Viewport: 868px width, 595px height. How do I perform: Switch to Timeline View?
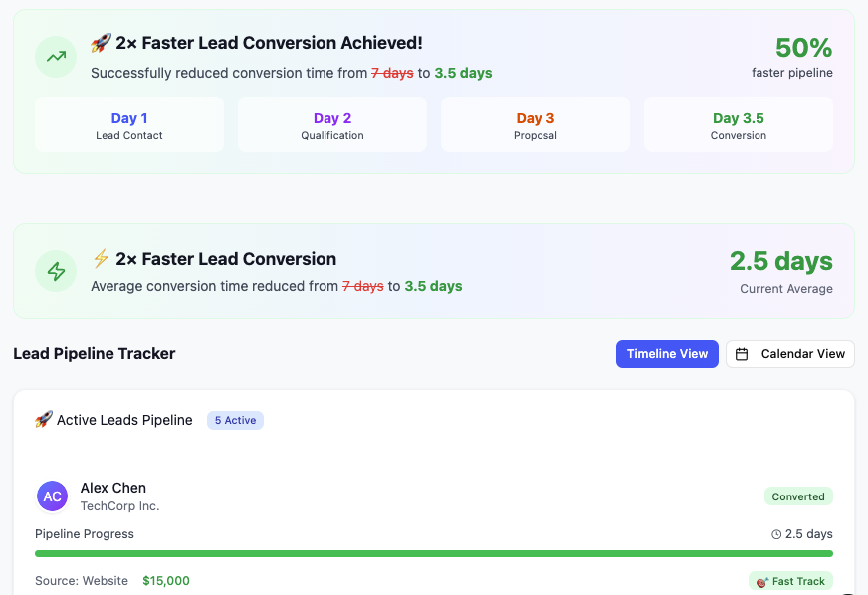coord(667,354)
